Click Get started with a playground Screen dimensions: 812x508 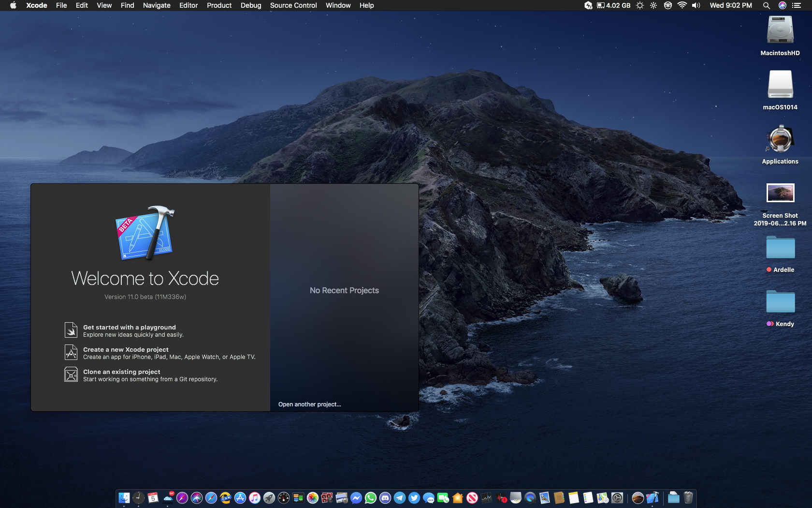click(130, 328)
